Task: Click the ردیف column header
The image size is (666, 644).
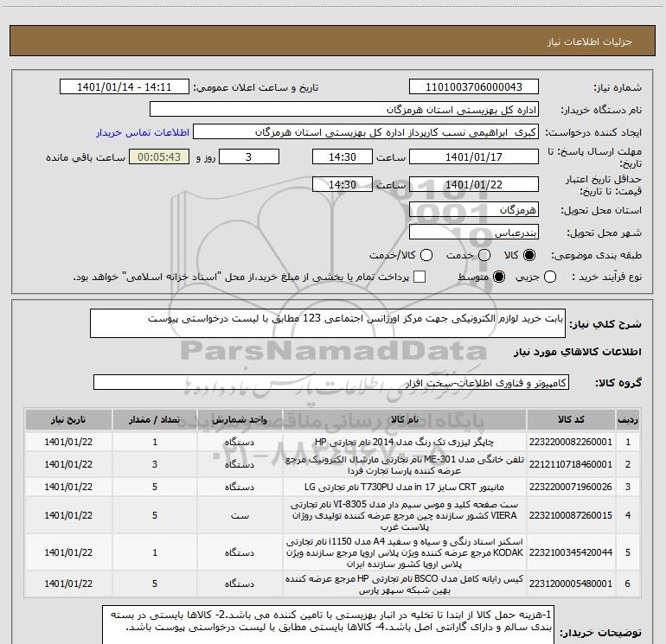Action: click(x=628, y=419)
